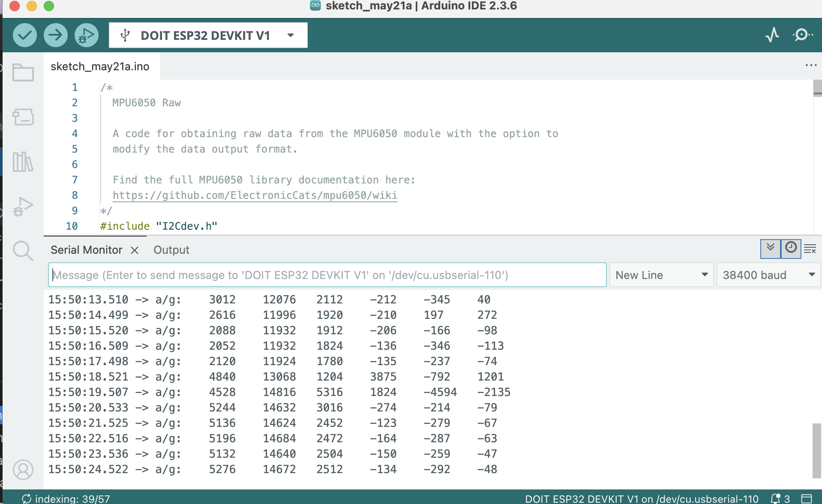822x504 pixels.
Task: Open the Library Manager sidebar icon
Action: pyautogui.click(x=23, y=162)
